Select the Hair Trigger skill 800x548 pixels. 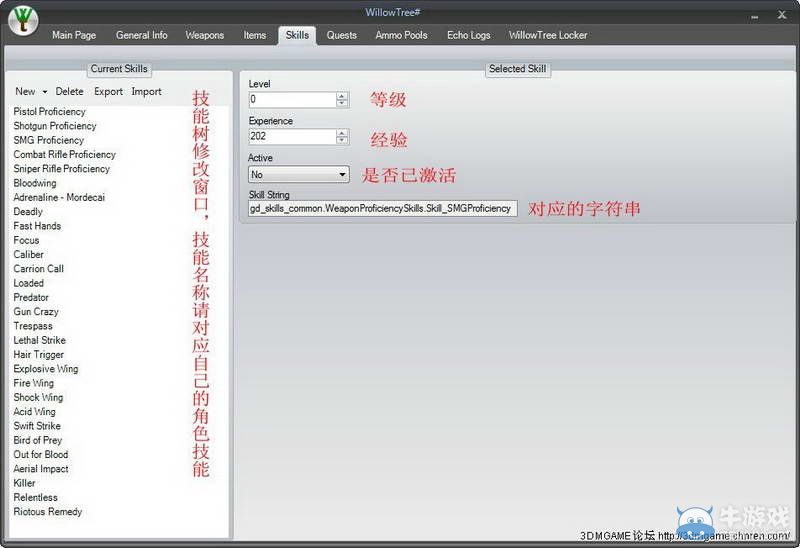tap(39, 354)
